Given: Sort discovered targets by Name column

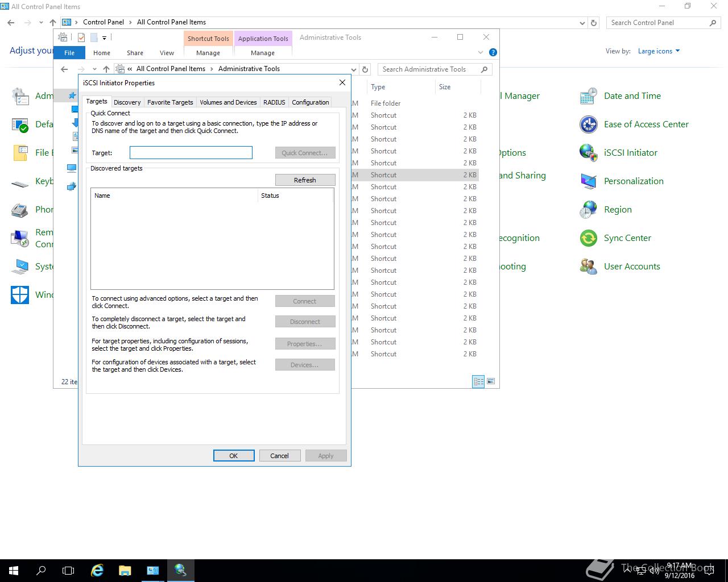Looking at the screenshot, I should click(174, 196).
